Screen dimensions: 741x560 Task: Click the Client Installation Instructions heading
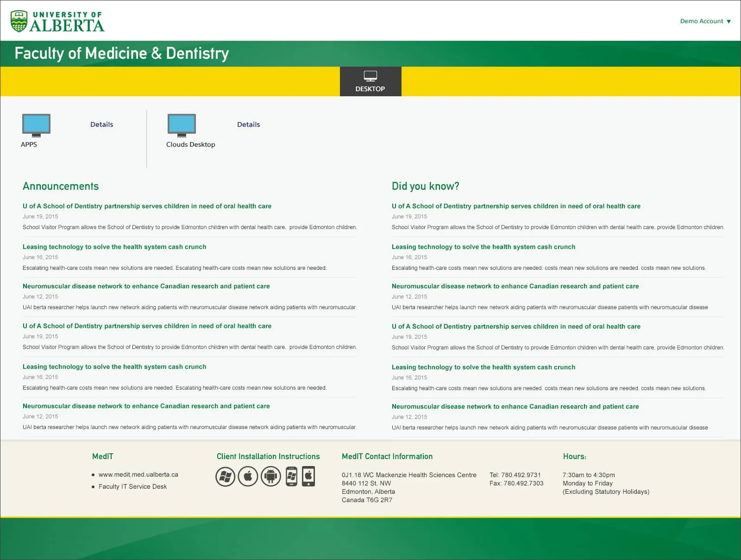coord(268,456)
